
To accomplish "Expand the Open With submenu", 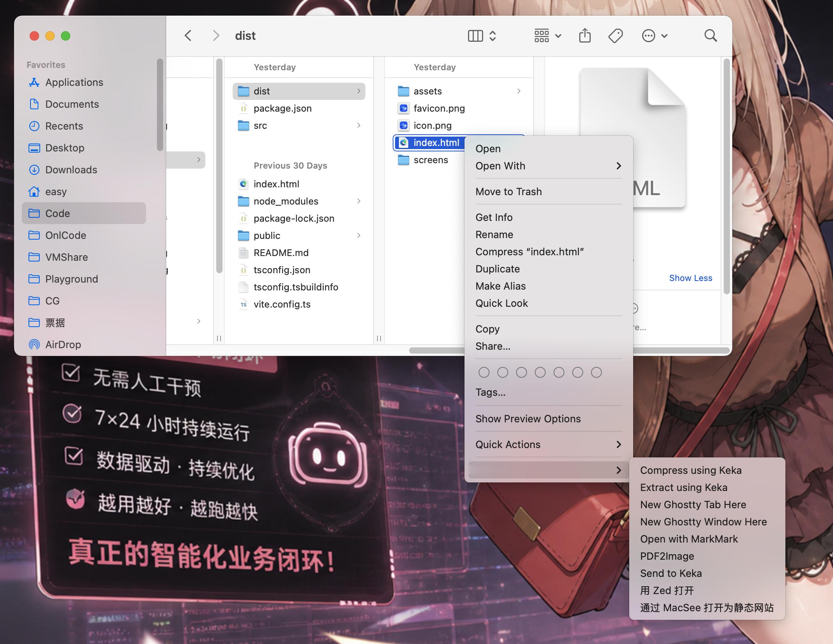I will (548, 166).
